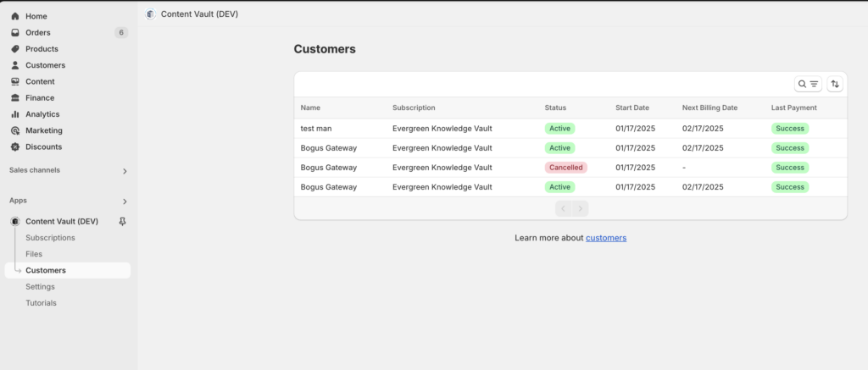Screen dimensions: 868x370
Task: Open the Files menu item
Action: click(x=34, y=254)
